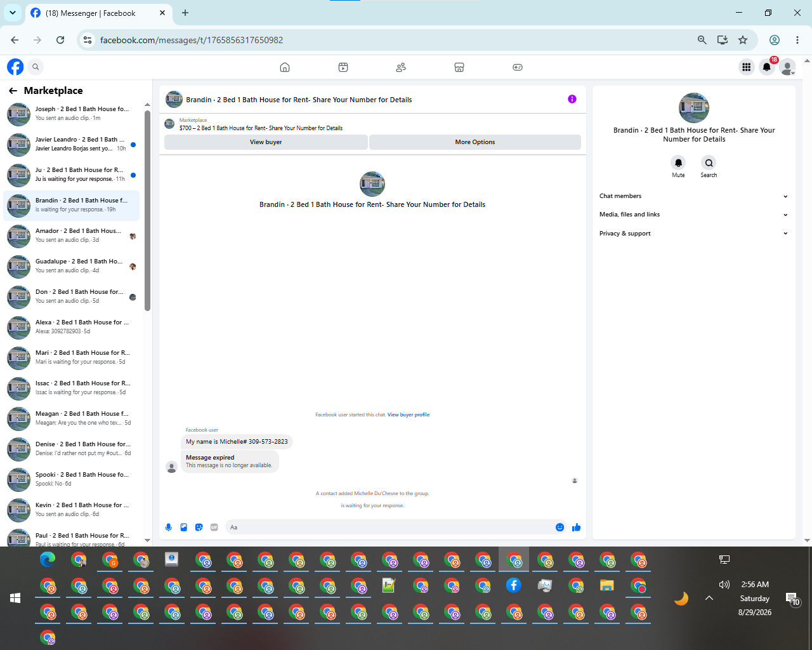812x650 pixels.
Task: Expand Media, files and links section
Action: click(x=694, y=215)
